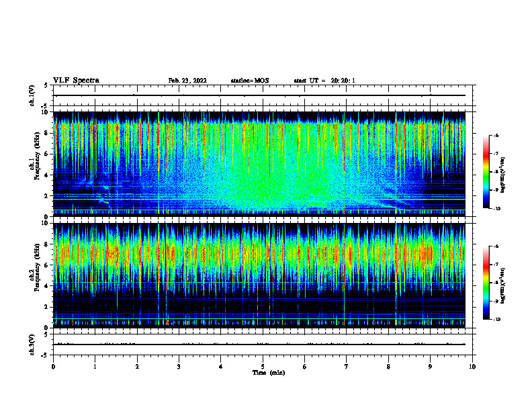Click time axis tick label "5"
Viewport: 532px width, 411px height.
pyautogui.click(x=263, y=367)
